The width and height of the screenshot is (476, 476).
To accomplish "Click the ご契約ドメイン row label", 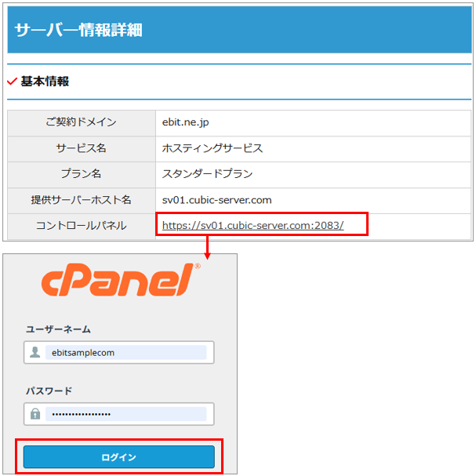I will pos(81,122).
